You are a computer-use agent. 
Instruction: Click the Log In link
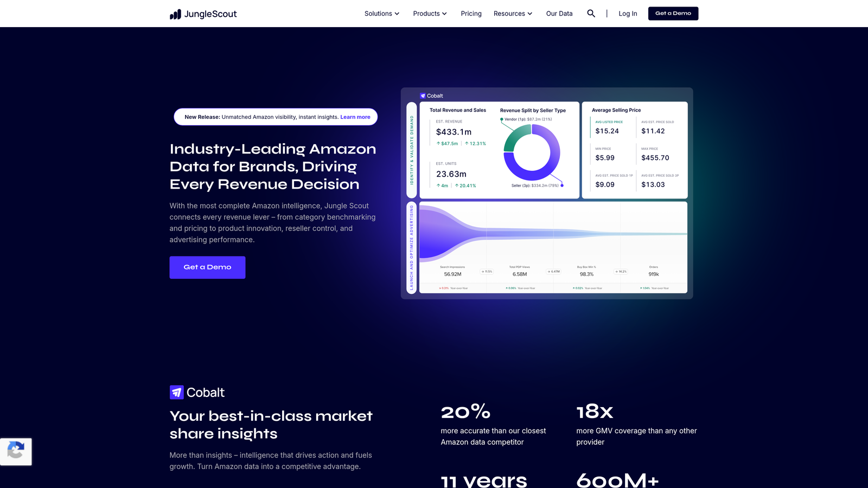(628, 14)
